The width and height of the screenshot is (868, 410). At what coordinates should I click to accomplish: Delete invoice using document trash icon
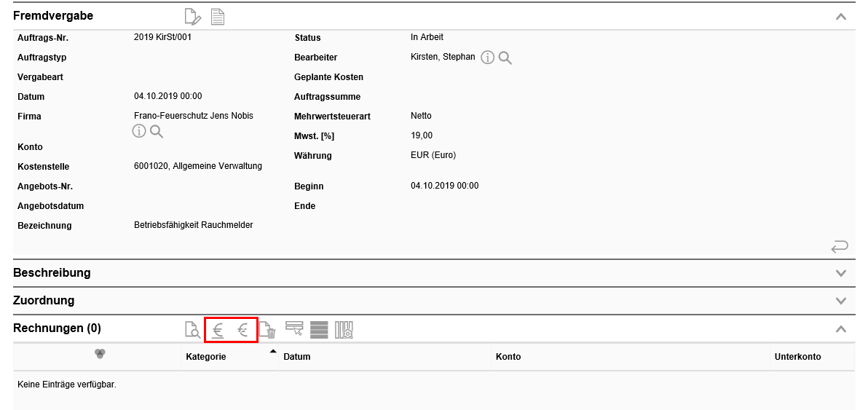pyautogui.click(x=268, y=331)
